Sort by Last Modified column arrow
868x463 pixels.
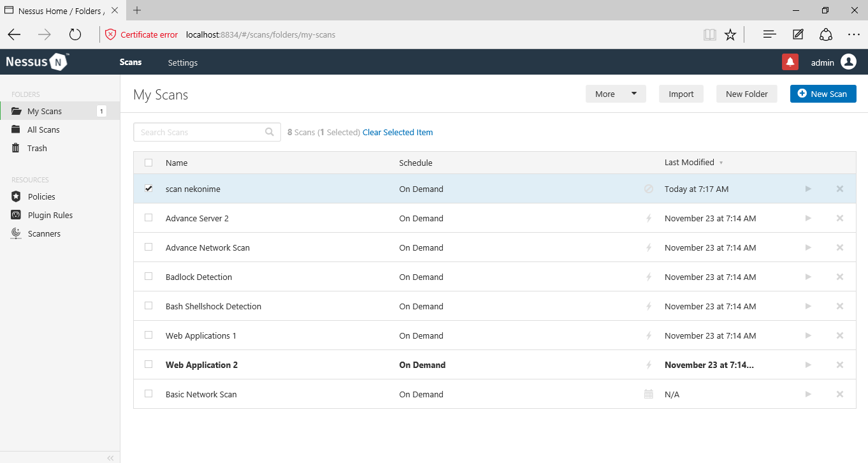coord(721,163)
